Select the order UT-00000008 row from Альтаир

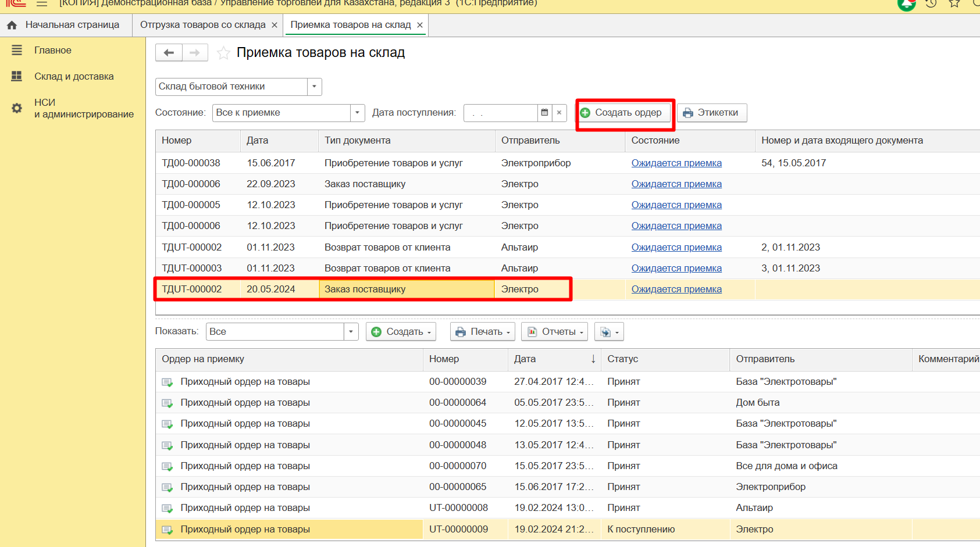(x=458, y=508)
